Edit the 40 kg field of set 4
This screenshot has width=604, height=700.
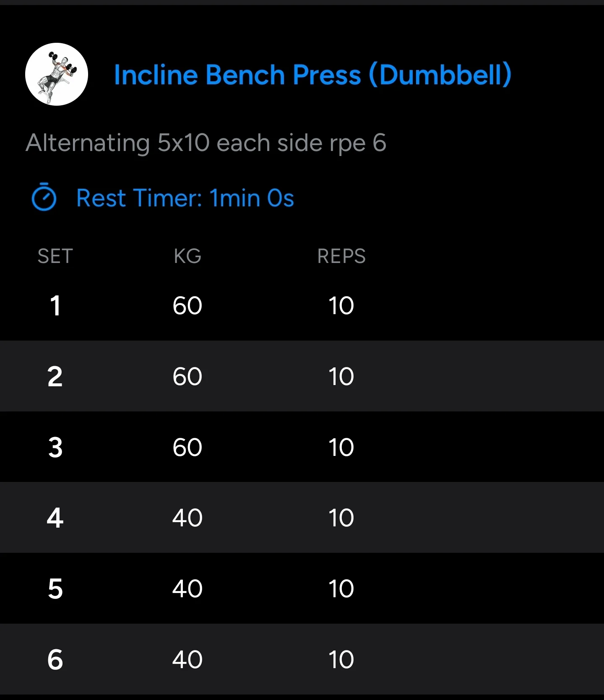point(187,518)
